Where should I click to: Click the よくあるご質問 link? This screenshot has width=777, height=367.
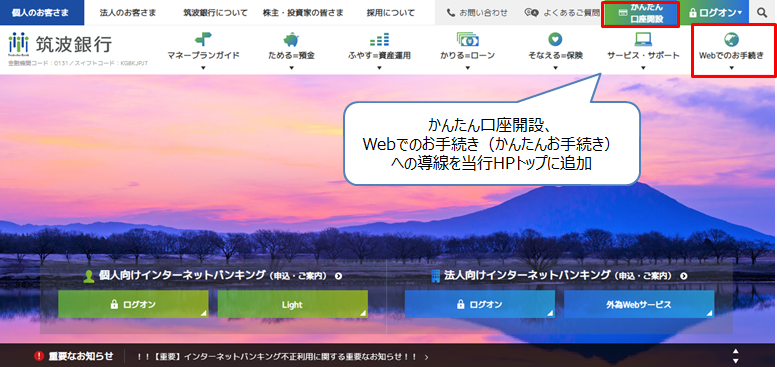click(x=562, y=13)
